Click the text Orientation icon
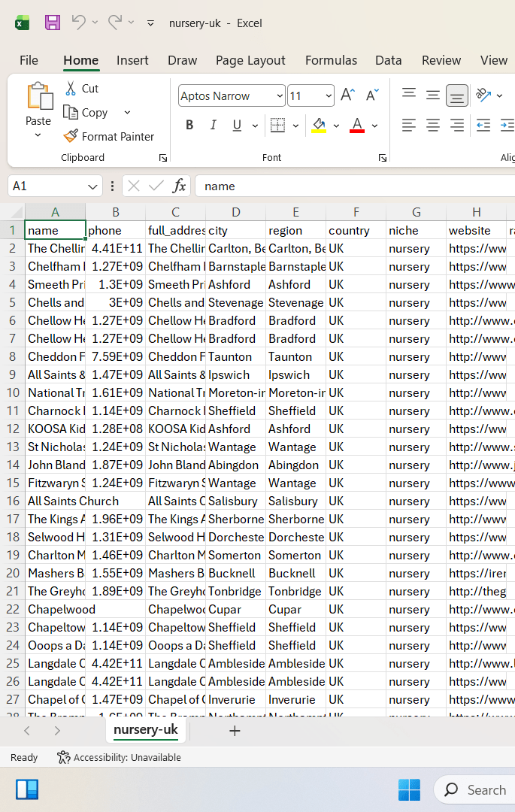 point(483,95)
